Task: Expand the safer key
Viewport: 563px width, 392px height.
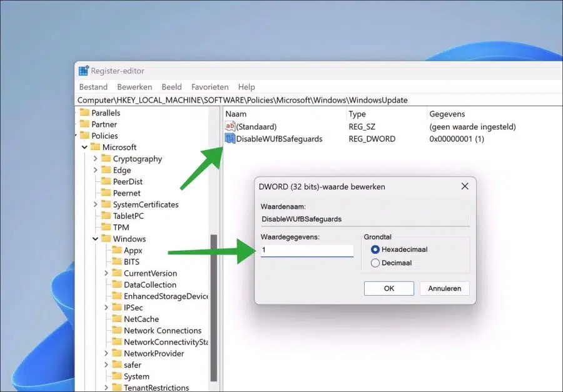Action: pyautogui.click(x=106, y=366)
